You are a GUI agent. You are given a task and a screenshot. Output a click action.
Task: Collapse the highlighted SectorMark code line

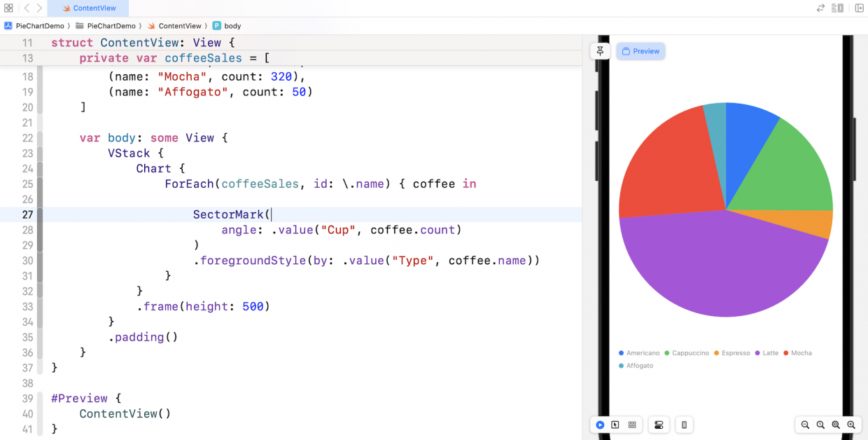pyautogui.click(x=40, y=214)
